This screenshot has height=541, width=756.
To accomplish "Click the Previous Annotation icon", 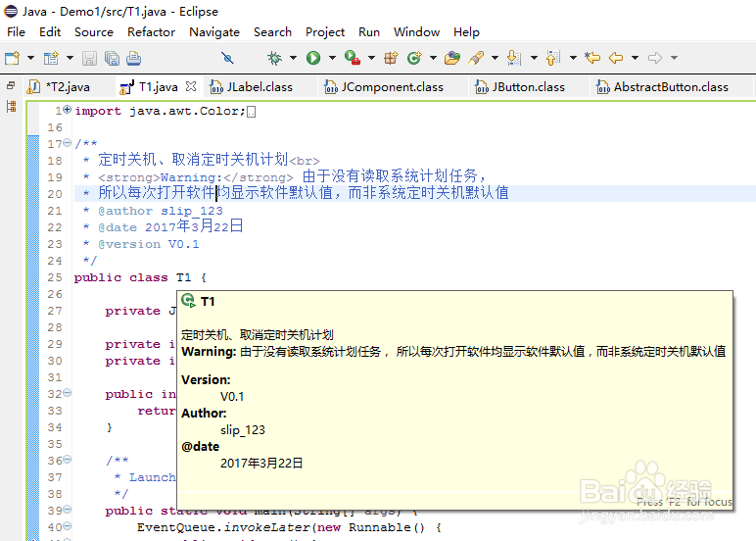I will point(553,59).
